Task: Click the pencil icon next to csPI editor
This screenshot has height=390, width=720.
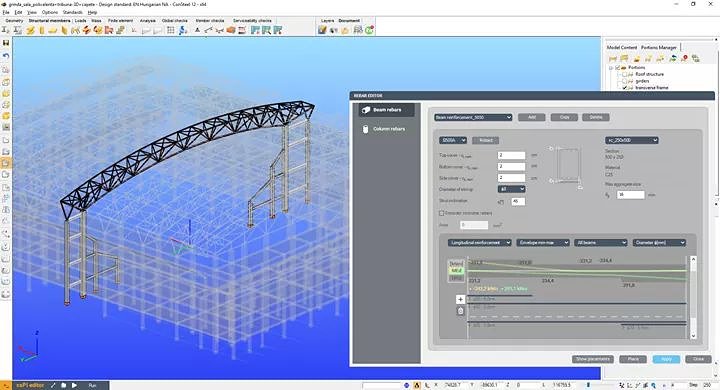Action: [x=53, y=385]
